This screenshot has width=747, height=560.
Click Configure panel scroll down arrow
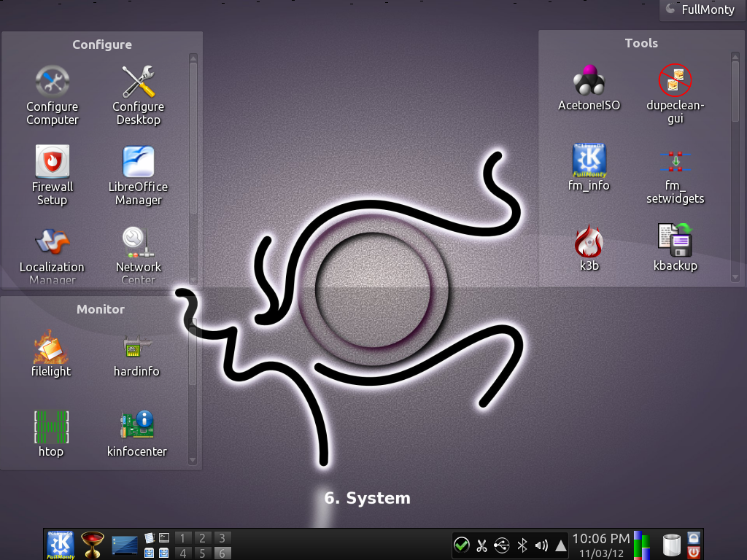pos(193,280)
